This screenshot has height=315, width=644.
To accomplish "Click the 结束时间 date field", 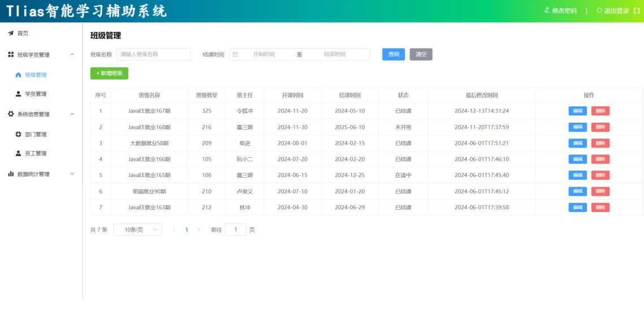I will (335, 54).
